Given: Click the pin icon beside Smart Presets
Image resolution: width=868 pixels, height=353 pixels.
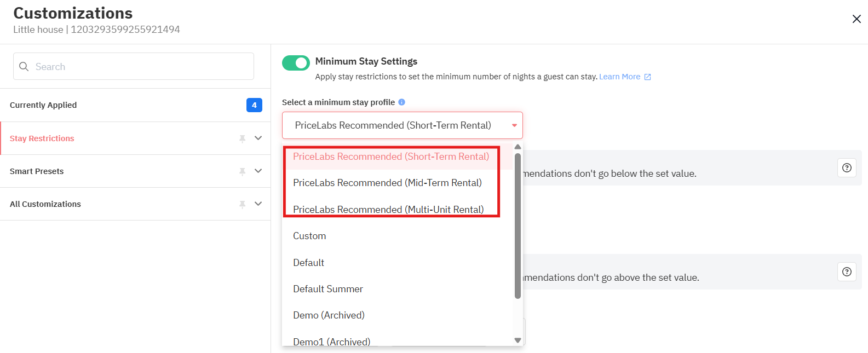Looking at the screenshot, I should [242, 171].
